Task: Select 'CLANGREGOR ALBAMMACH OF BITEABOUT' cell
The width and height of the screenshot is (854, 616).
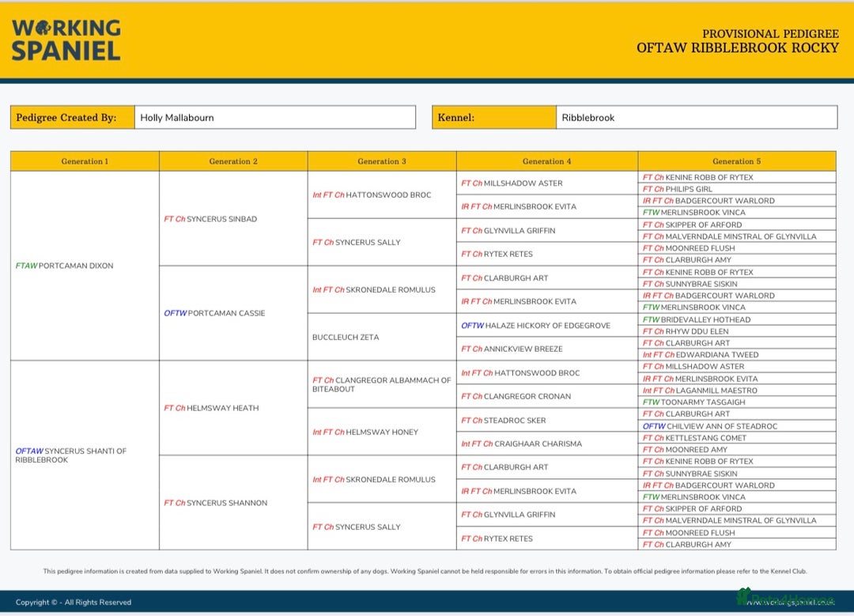Action: click(382, 384)
